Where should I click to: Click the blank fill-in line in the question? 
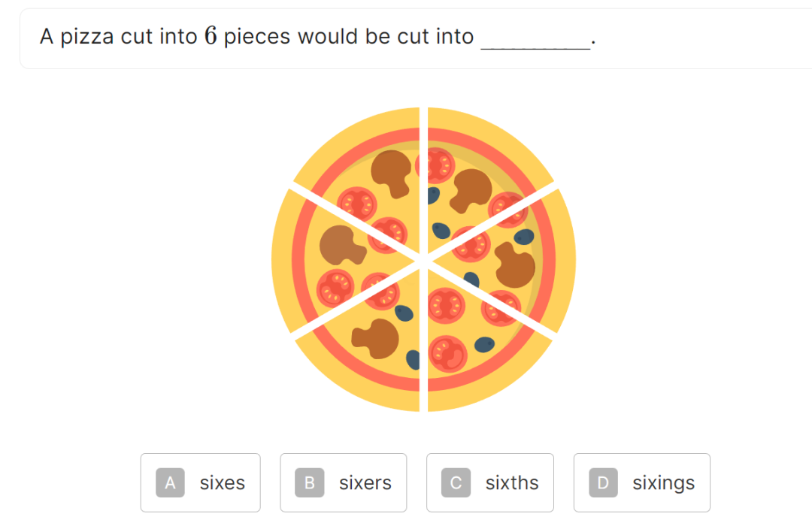tap(535, 47)
